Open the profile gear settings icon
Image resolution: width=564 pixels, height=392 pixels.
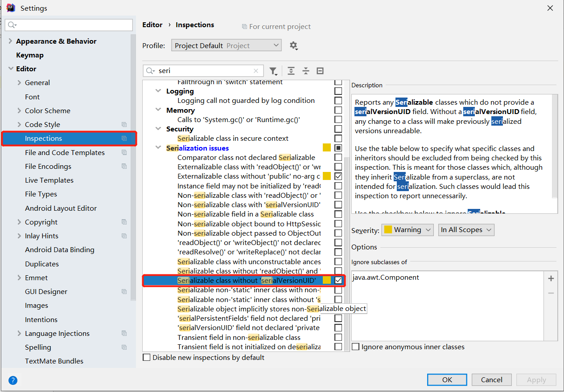(x=293, y=45)
